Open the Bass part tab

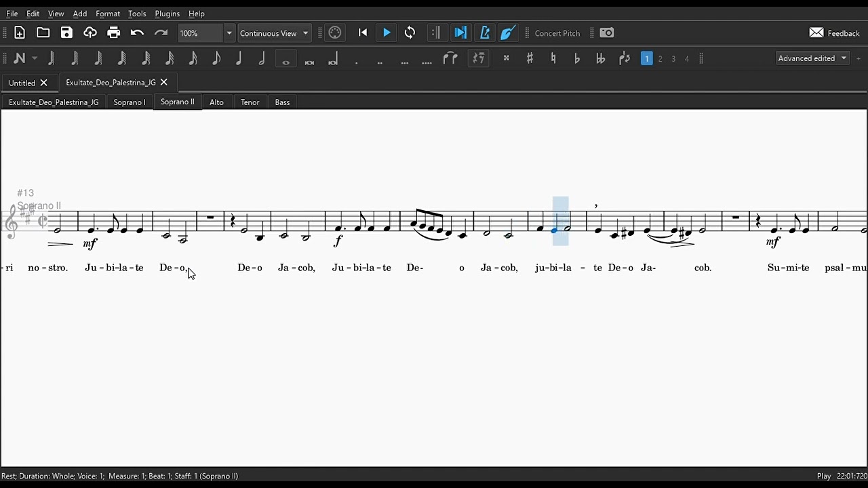[x=282, y=102]
